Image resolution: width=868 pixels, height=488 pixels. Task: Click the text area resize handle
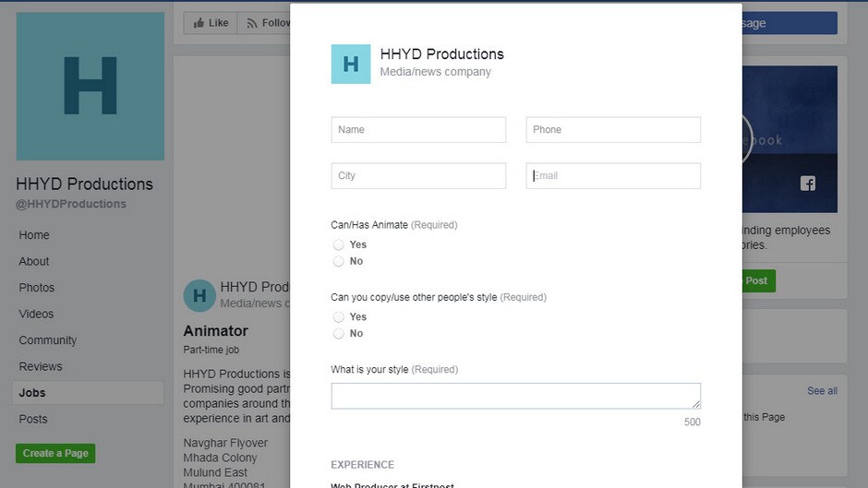point(696,404)
